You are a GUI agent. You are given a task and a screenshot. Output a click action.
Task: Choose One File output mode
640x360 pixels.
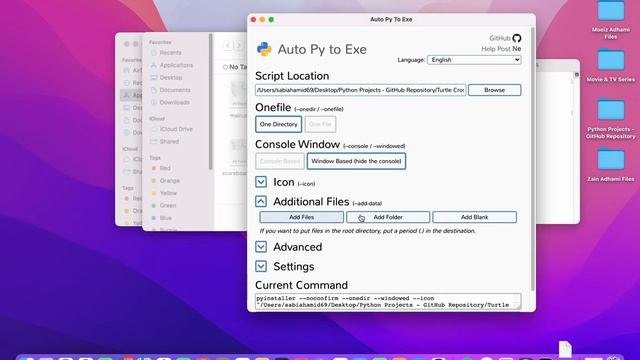tap(320, 124)
